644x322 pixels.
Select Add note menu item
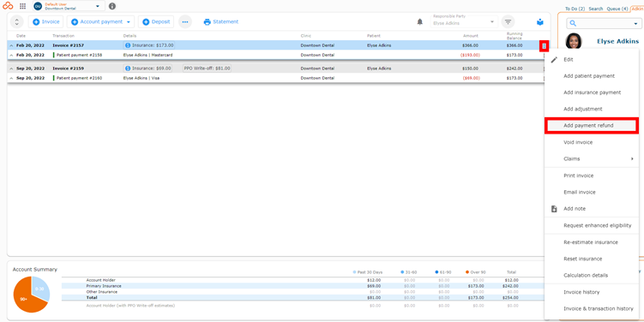pos(592,209)
